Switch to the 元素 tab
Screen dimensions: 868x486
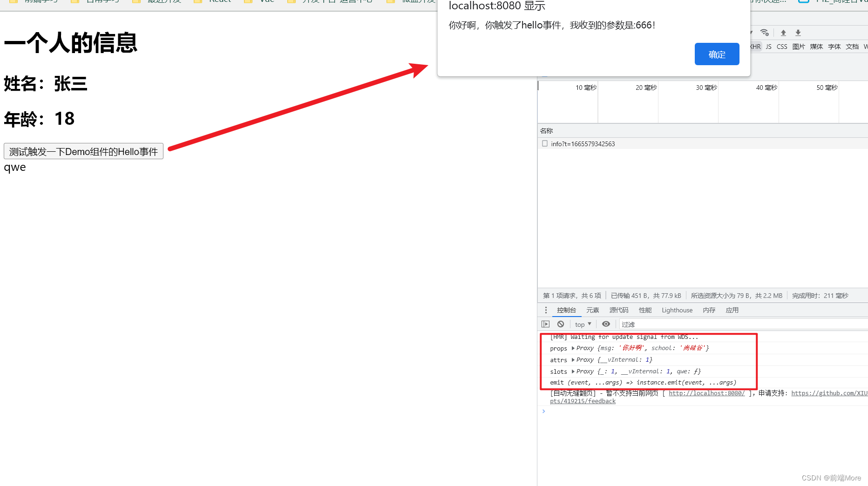pos(592,310)
